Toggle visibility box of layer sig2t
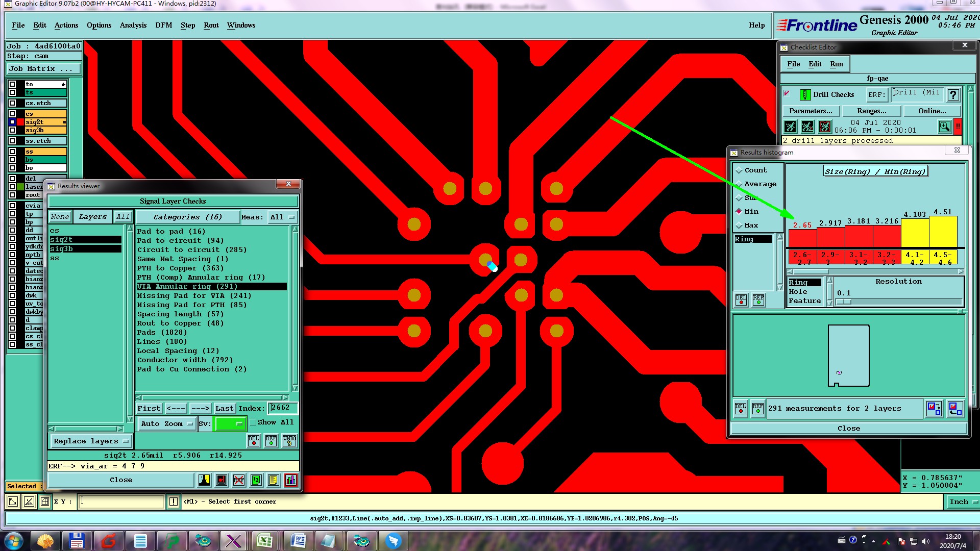Image resolution: width=980 pixels, height=551 pixels. [x=12, y=122]
